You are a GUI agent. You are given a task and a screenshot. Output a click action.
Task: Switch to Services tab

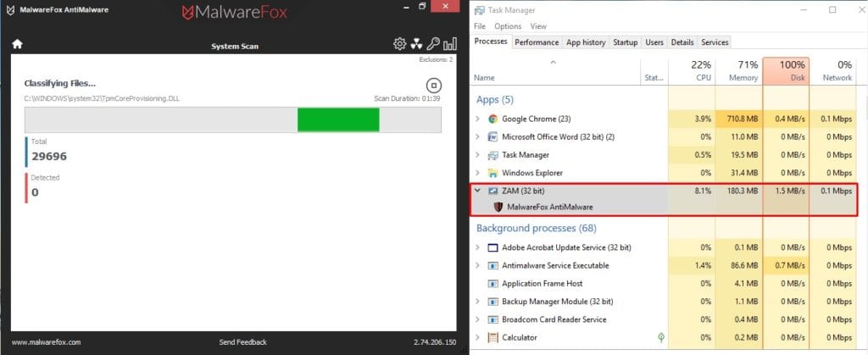715,42
